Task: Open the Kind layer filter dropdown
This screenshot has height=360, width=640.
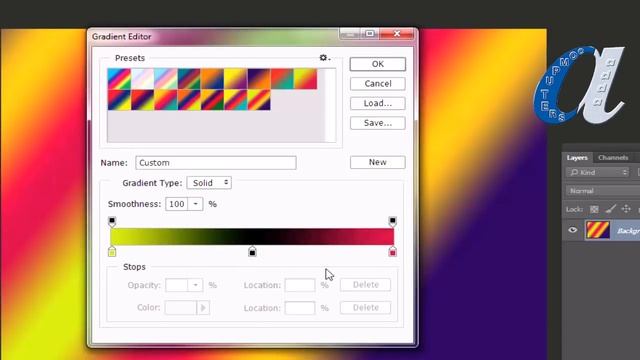Action: [598, 172]
